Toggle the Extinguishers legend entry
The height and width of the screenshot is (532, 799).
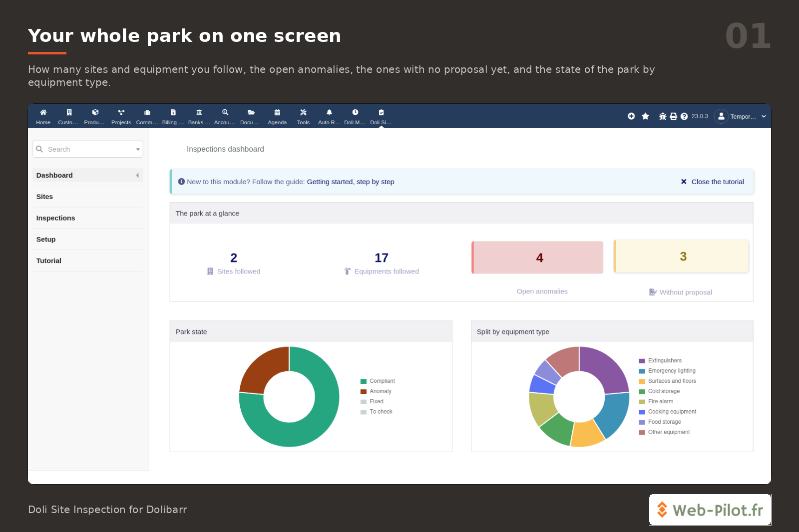[x=660, y=361]
